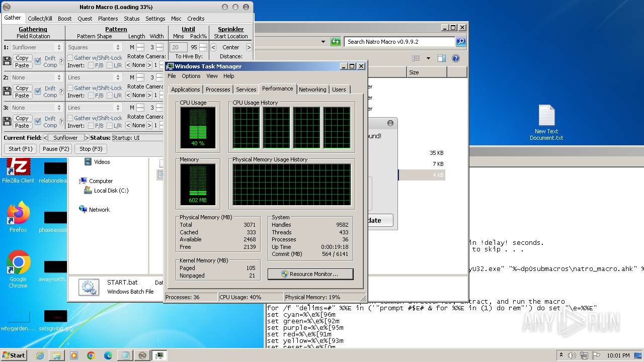Click Explorer's green refresh address button

(336, 42)
